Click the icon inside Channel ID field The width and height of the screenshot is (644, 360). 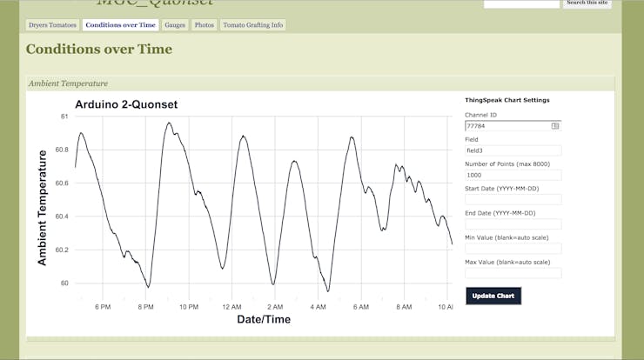click(x=555, y=126)
